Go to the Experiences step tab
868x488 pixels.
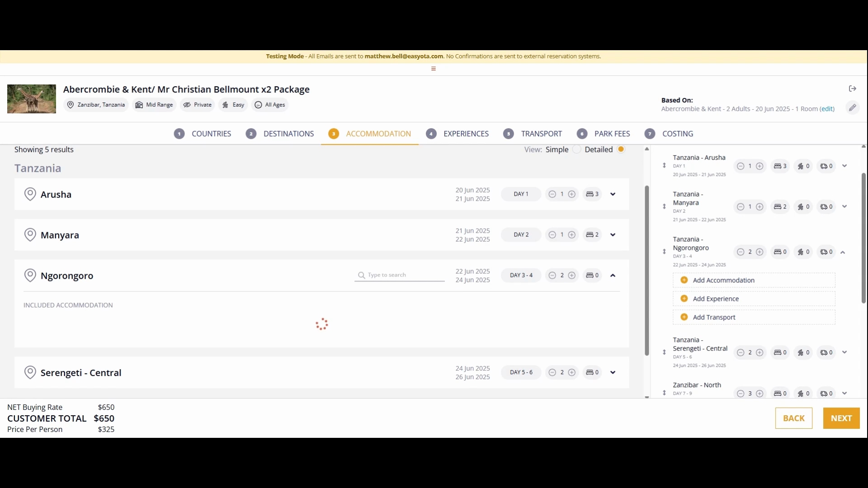click(458, 134)
